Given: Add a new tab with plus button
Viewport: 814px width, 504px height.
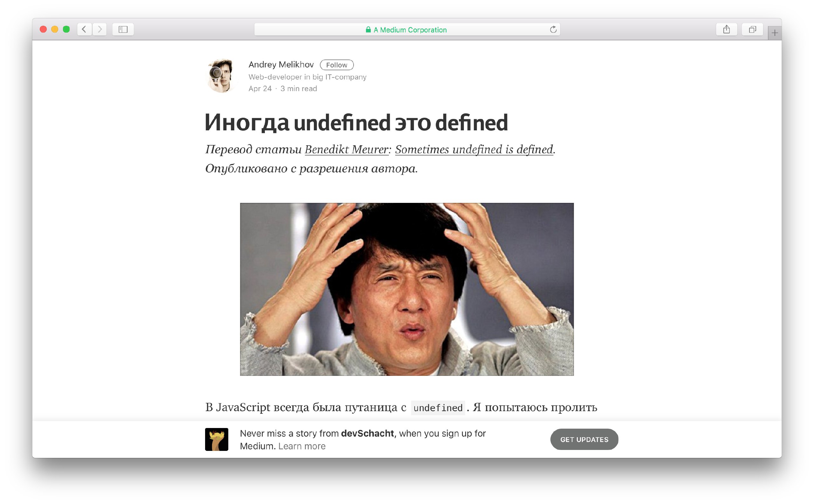Looking at the screenshot, I should pyautogui.click(x=774, y=33).
